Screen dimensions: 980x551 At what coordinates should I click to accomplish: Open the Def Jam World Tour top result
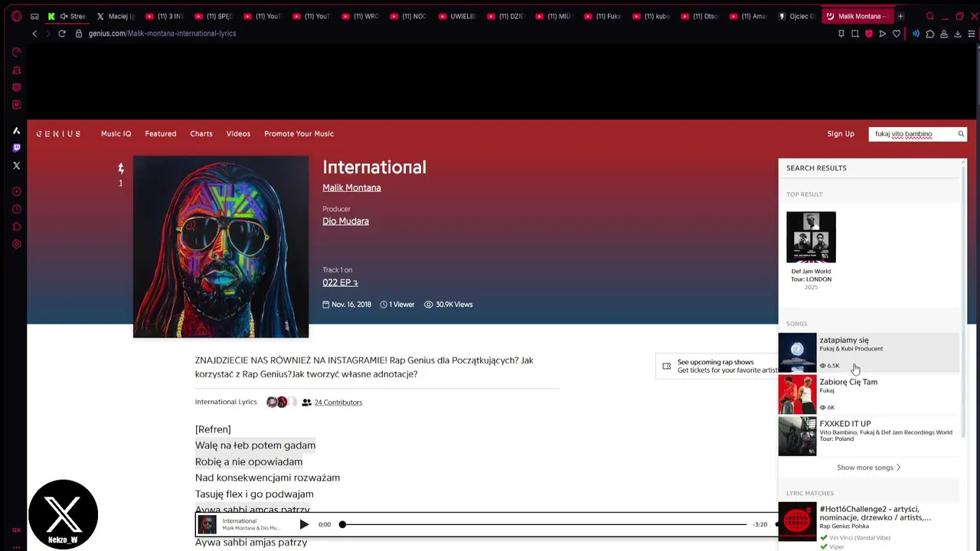point(811,250)
